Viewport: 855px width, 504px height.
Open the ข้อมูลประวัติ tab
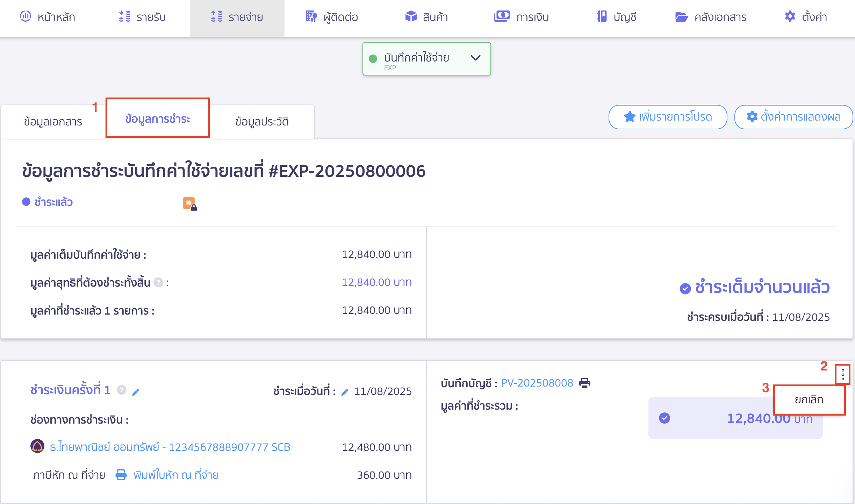coord(262,122)
